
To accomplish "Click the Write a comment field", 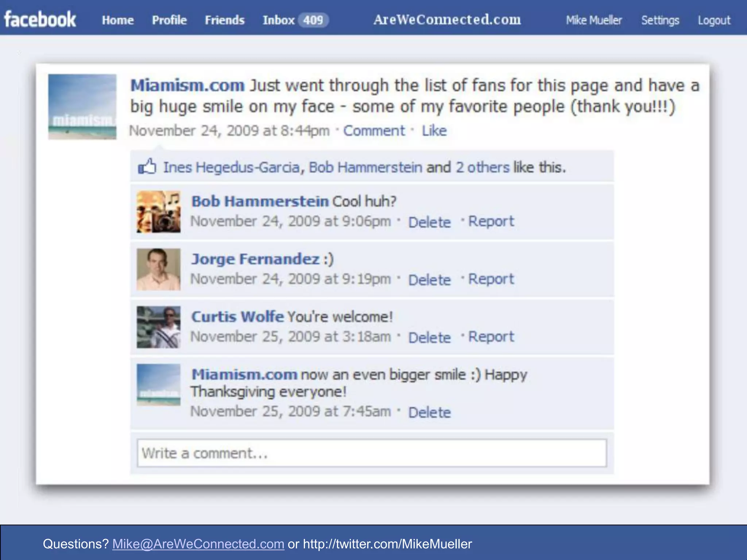I will (372, 453).
